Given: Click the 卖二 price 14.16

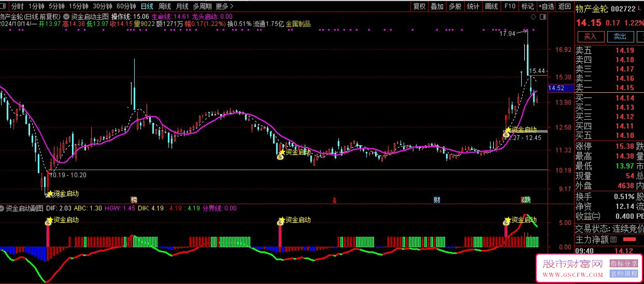Looking at the screenshot, I should (625, 78).
